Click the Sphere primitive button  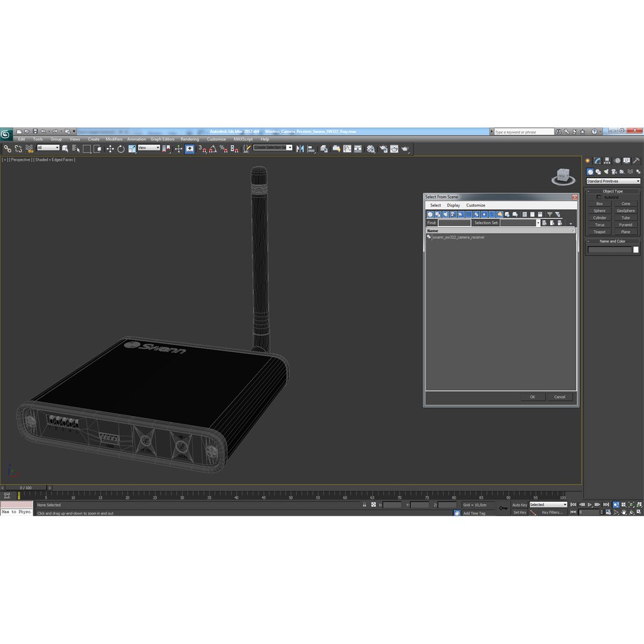coord(600,210)
